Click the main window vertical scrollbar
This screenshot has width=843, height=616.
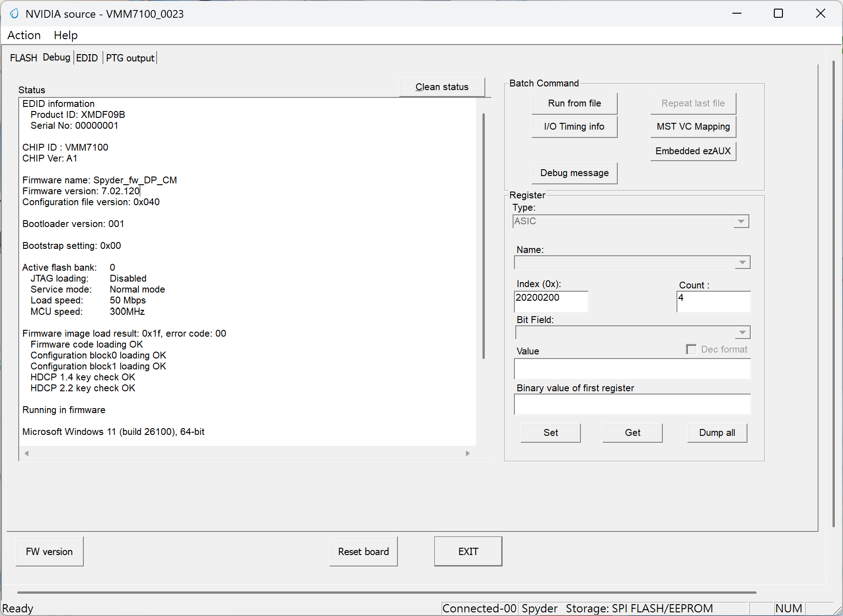833,293
